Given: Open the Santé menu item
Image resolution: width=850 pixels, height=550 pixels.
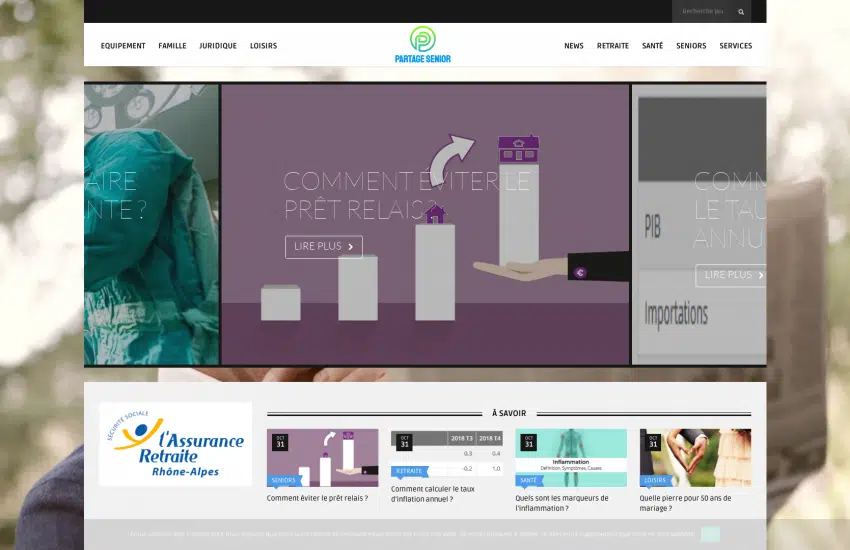Looking at the screenshot, I should (652, 46).
